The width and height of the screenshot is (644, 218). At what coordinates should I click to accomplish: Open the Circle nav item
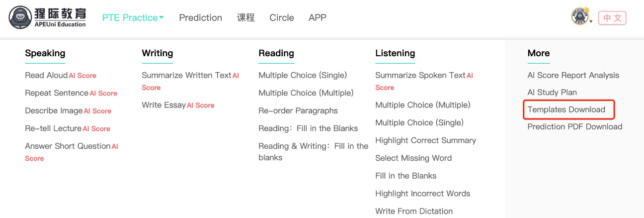coord(282,17)
